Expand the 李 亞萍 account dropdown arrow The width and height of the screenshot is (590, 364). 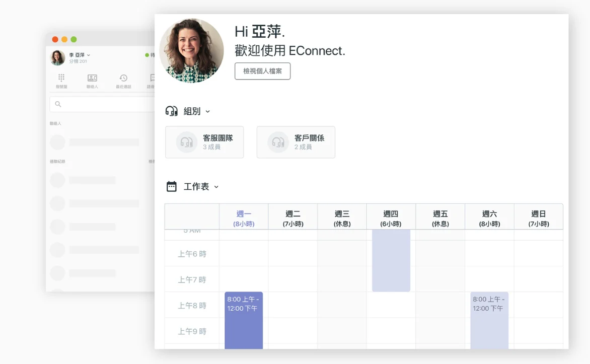(x=89, y=55)
